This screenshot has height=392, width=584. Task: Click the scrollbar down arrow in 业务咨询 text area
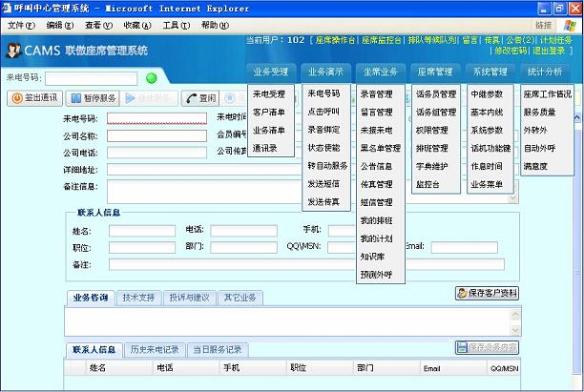[x=513, y=331]
